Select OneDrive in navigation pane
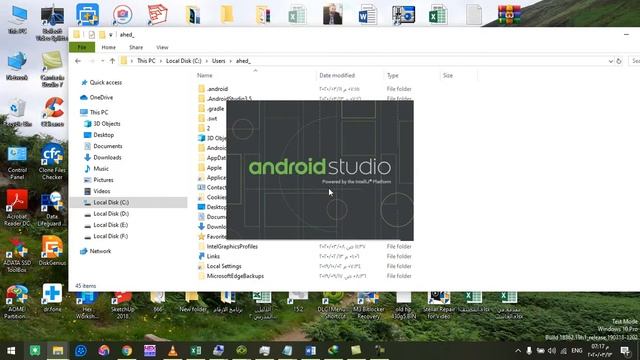 point(101,98)
